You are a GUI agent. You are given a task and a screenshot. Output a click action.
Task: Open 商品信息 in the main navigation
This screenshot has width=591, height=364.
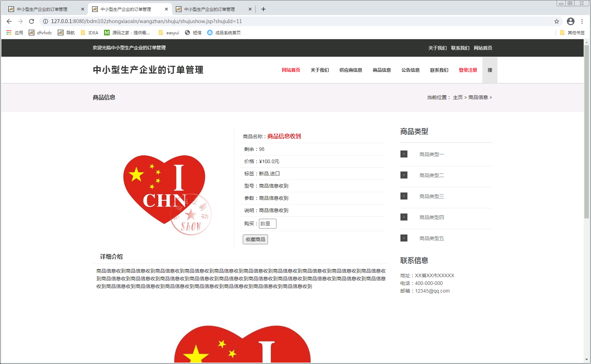pyautogui.click(x=382, y=70)
